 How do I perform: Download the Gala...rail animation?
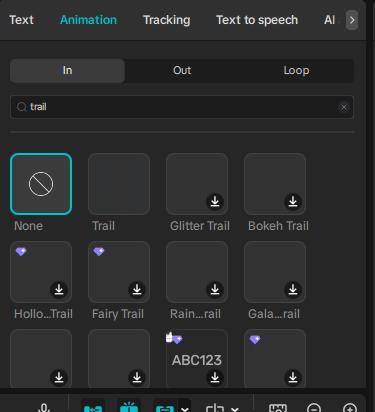coord(293,289)
